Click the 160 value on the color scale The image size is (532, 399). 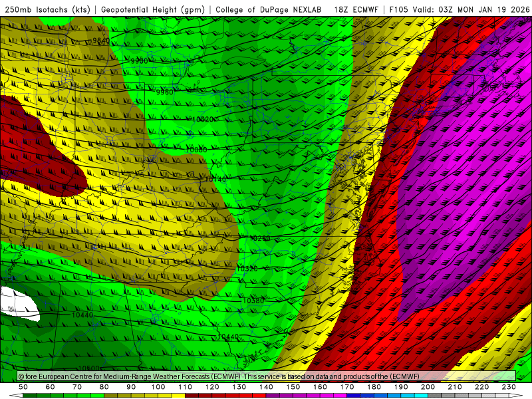[320, 387]
